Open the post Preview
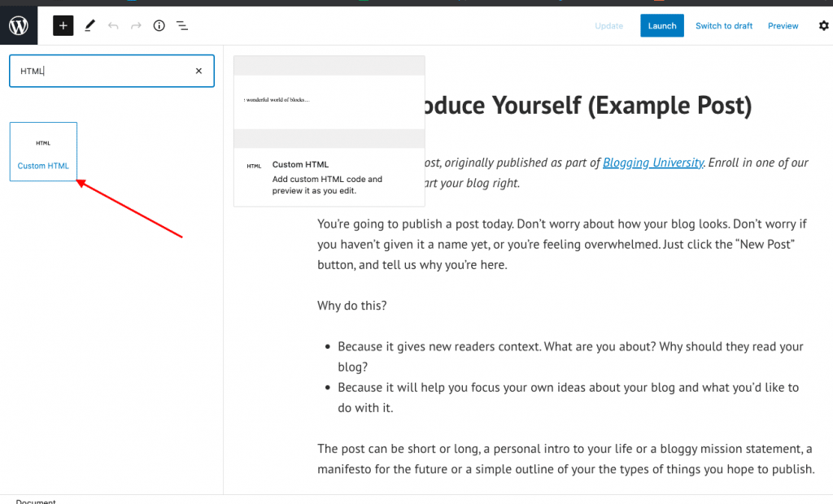Screen dimensions: 833x504 point(782,25)
